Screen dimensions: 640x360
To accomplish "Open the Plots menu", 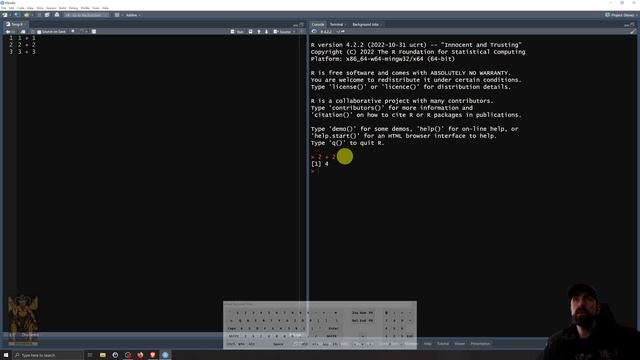I will point(40,8).
